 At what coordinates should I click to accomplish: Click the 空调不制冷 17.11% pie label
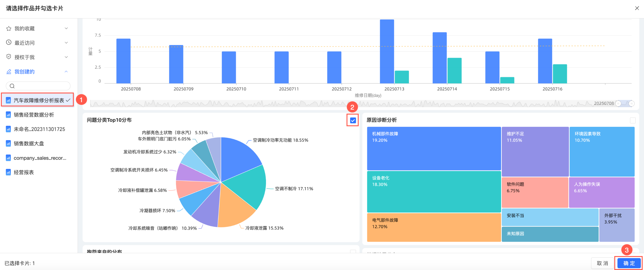coord(294,189)
